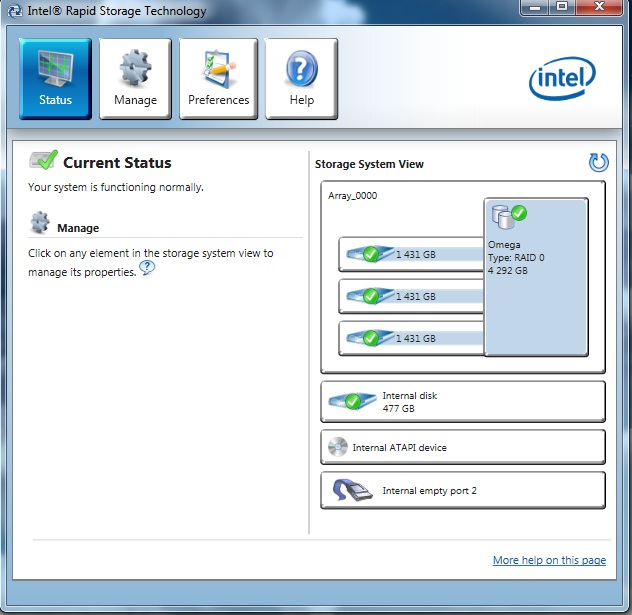Click the Omega volume cylinders icon
Screen dimensions: 632x615
[x=502, y=217]
